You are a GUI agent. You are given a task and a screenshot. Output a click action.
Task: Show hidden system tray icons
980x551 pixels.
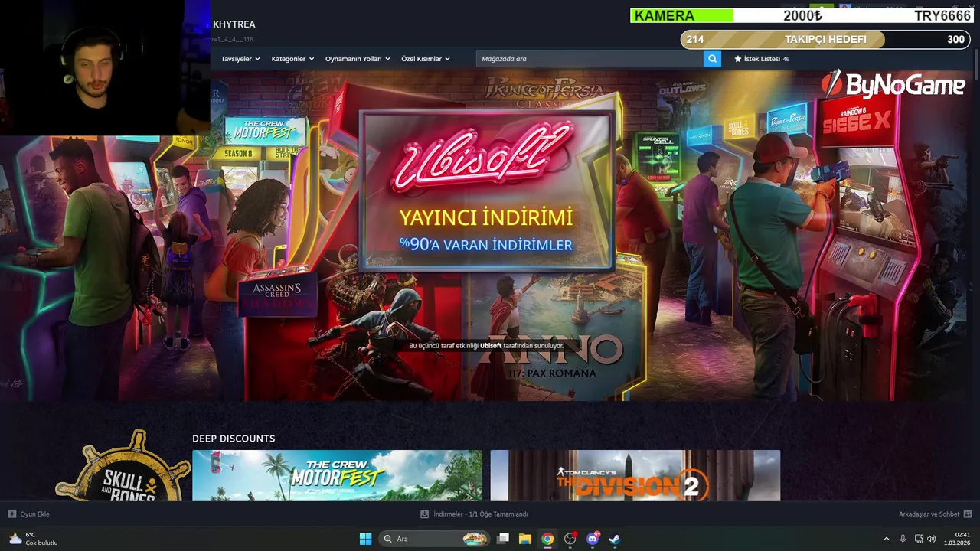(x=887, y=539)
